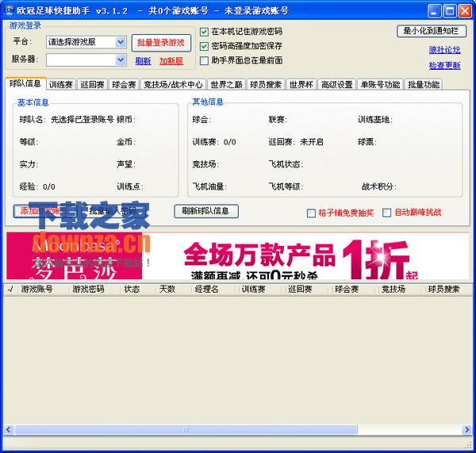
Task: Check 助手界面总在最前面 box
Action: click(x=205, y=60)
